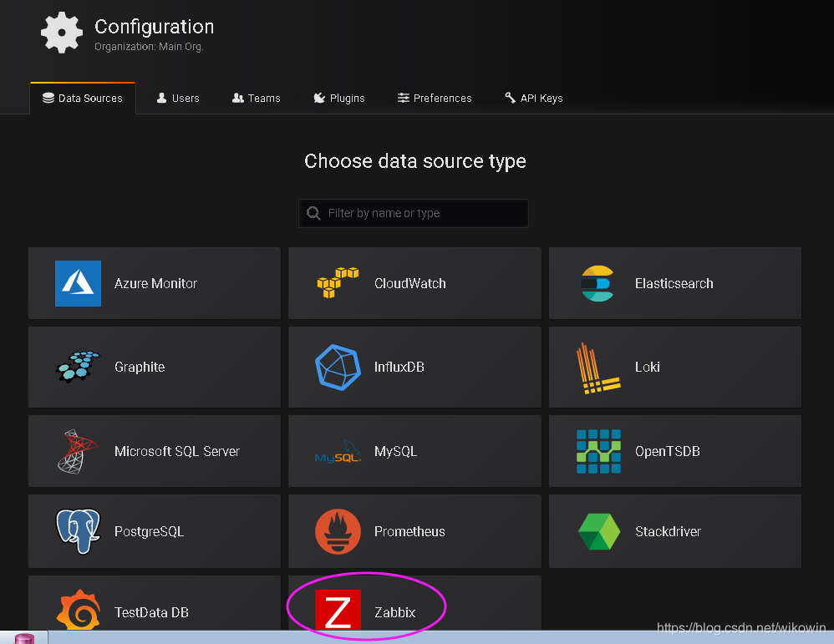The height and width of the screenshot is (644, 834).
Task: Focus the Filter by name or type field
Action: coord(414,213)
